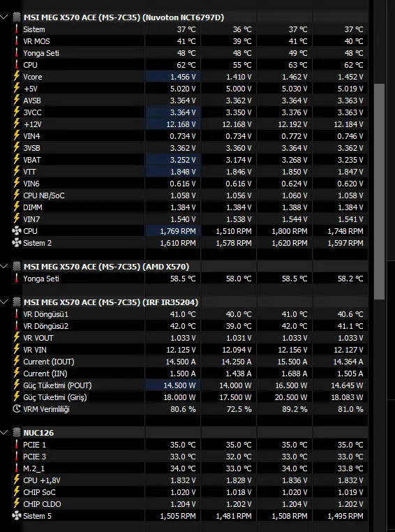
Task: Select the 3VSB sensor label
Action: [x=31, y=148]
